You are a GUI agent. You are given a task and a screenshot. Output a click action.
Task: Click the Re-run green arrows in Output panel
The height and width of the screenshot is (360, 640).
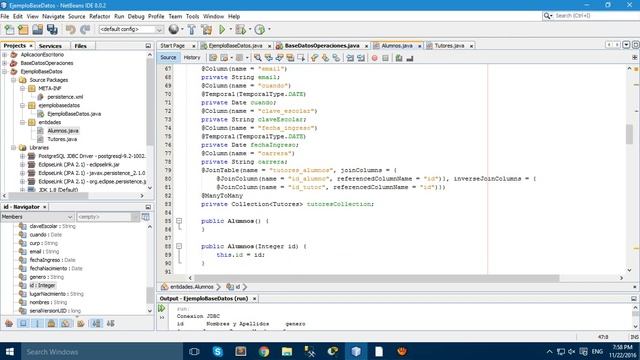point(162,308)
